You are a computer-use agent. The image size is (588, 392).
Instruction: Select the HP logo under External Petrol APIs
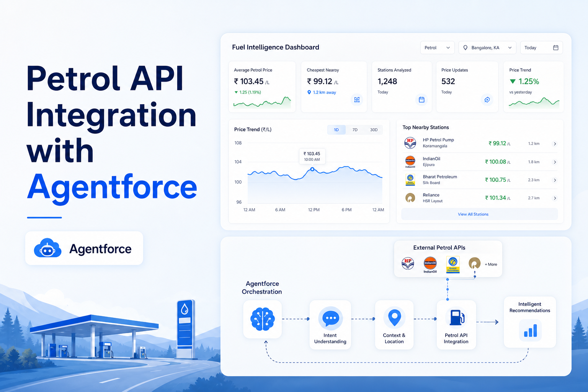click(x=408, y=263)
